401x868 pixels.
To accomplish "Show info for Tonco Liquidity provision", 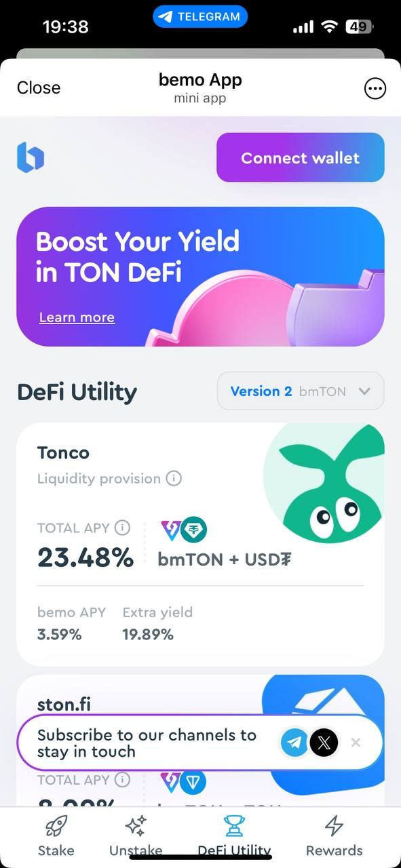I will 174,478.
